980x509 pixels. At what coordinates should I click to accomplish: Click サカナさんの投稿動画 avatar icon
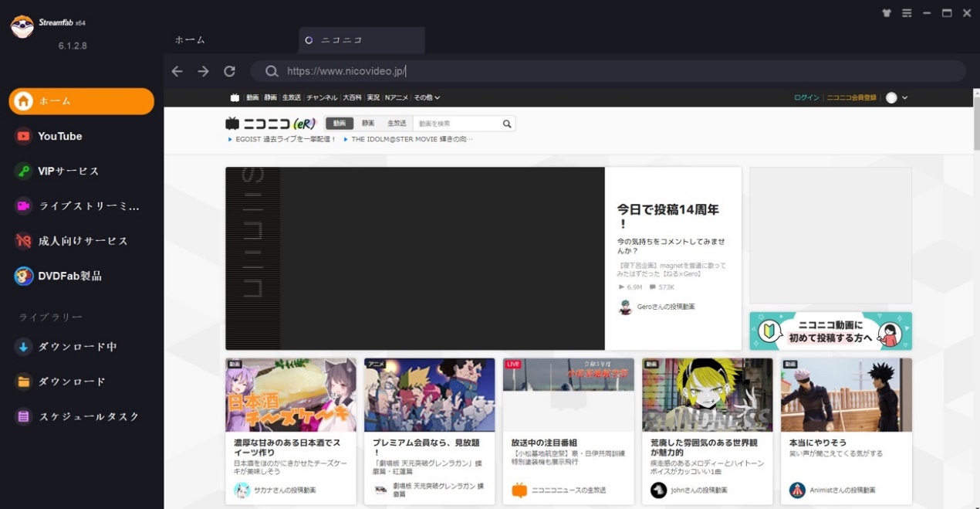[x=242, y=490]
